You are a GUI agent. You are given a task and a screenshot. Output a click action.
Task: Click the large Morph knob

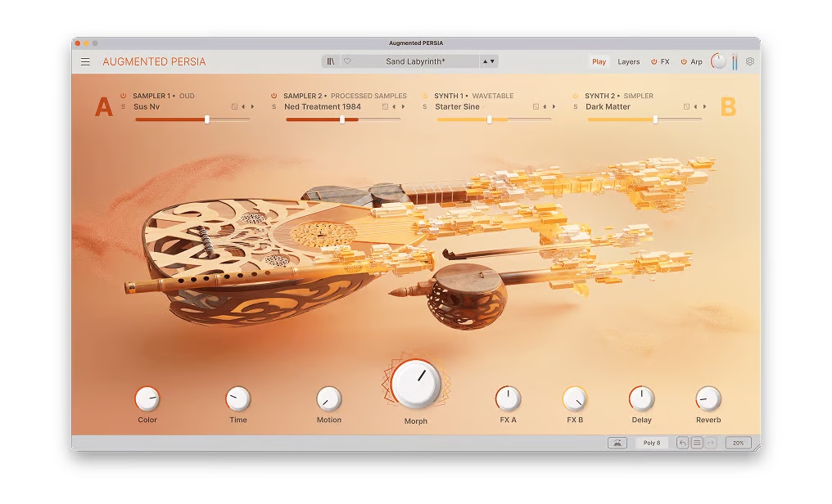[416, 384]
